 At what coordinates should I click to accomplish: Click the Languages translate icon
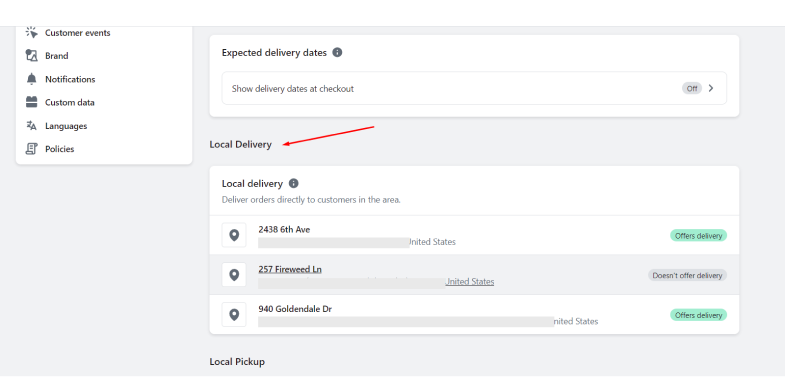coord(32,126)
